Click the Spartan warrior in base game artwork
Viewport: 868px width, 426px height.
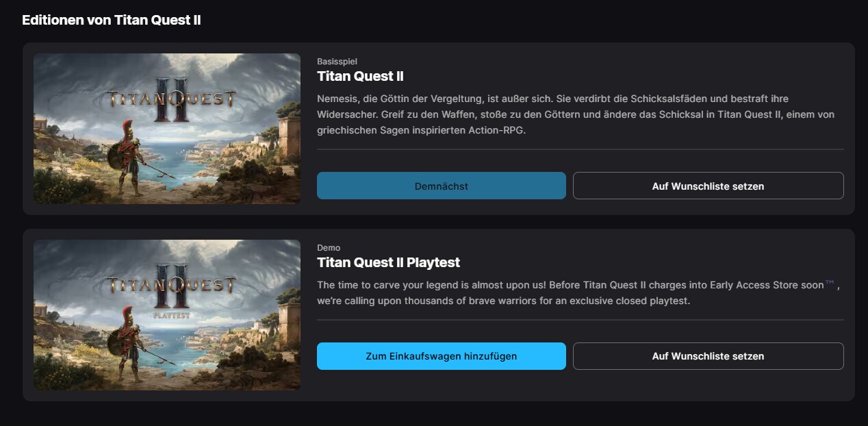coord(128,154)
